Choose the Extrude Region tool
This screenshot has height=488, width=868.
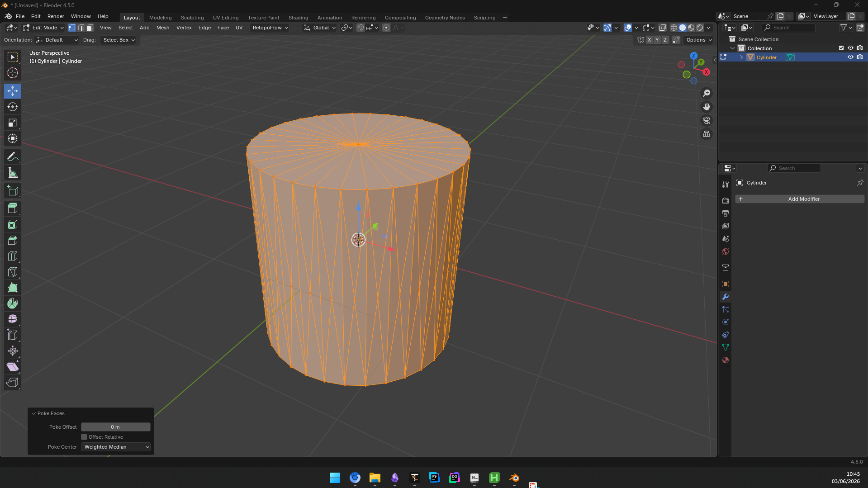(x=13, y=208)
